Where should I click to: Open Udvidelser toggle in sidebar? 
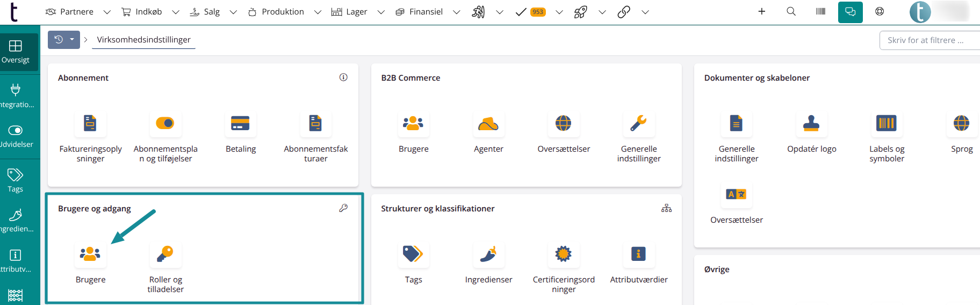click(x=16, y=136)
